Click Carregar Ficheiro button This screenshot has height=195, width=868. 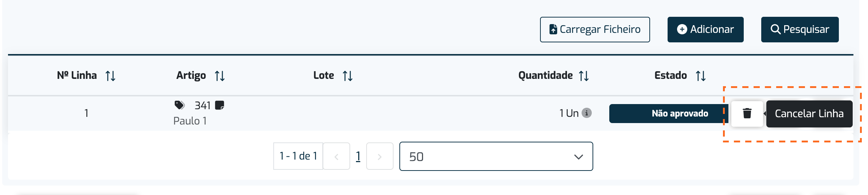click(595, 30)
